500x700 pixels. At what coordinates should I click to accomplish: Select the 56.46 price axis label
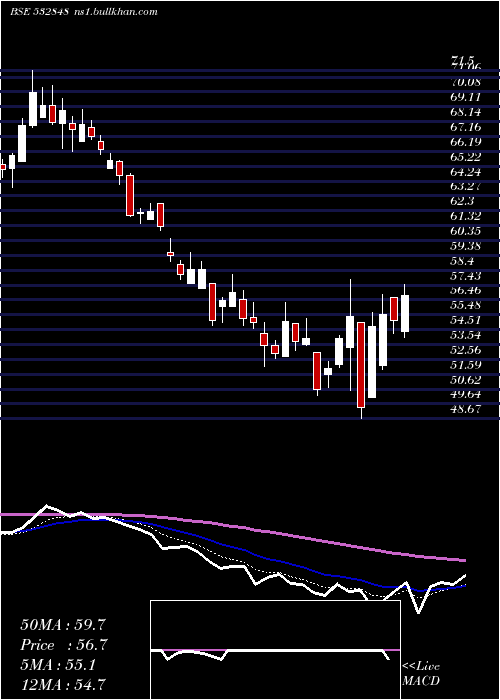tap(466, 290)
